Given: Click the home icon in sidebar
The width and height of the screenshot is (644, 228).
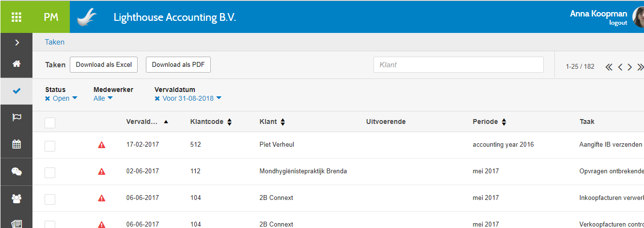Looking at the screenshot, I should coord(16,64).
